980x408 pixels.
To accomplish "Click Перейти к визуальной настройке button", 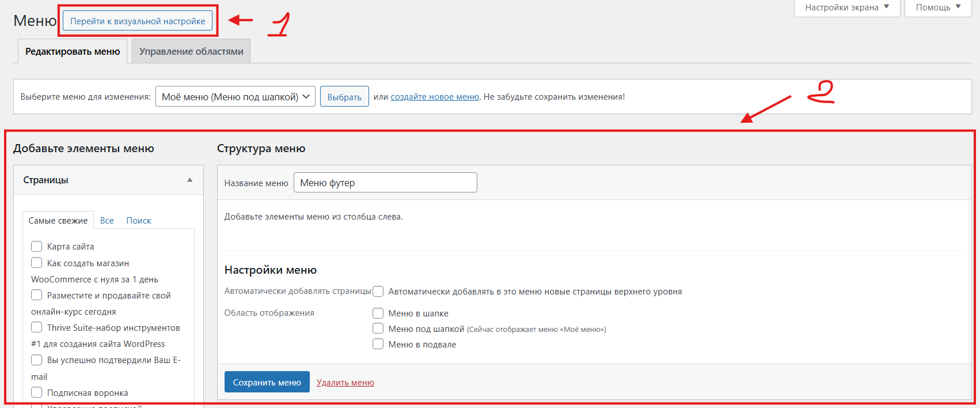I will click(x=138, y=21).
